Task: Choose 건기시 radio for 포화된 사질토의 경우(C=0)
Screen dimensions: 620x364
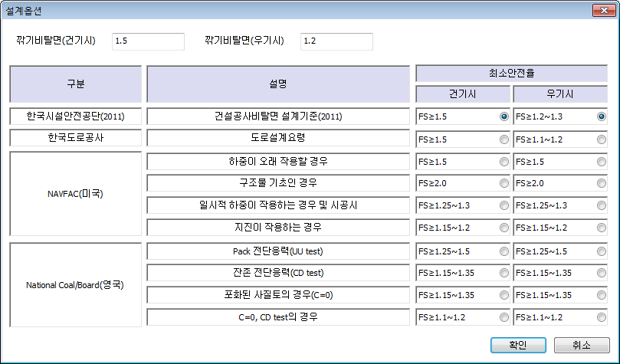Action: [x=504, y=296]
